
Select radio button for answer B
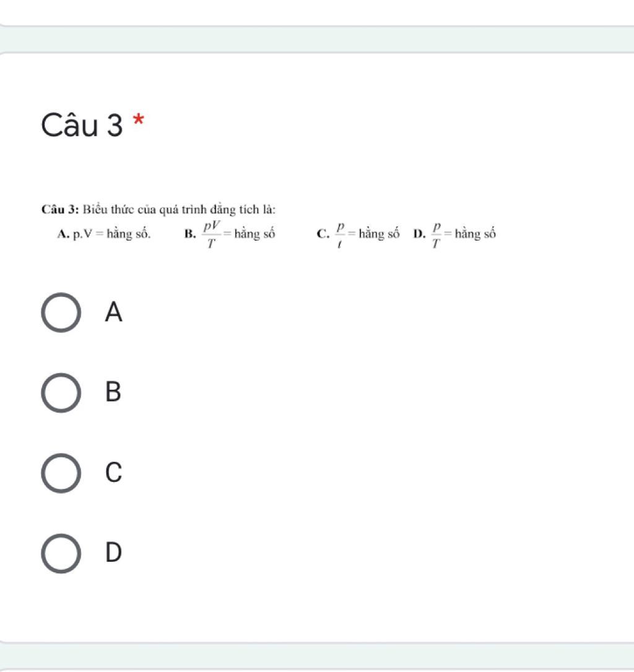click(x=61, y=392)
